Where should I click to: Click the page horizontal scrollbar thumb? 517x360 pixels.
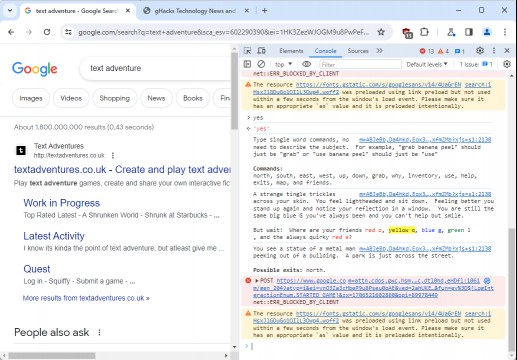pyautogui.click(x=52, y=356)
